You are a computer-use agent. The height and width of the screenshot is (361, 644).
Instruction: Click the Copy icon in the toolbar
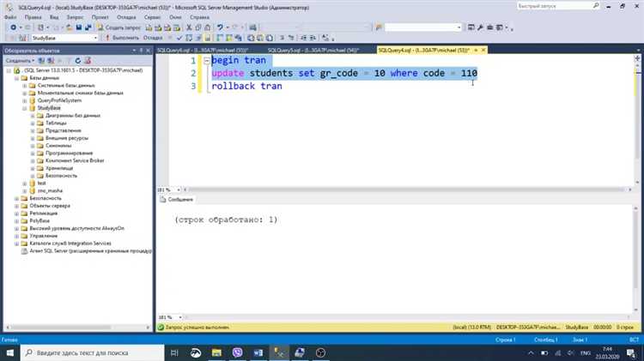coord(198,27)
